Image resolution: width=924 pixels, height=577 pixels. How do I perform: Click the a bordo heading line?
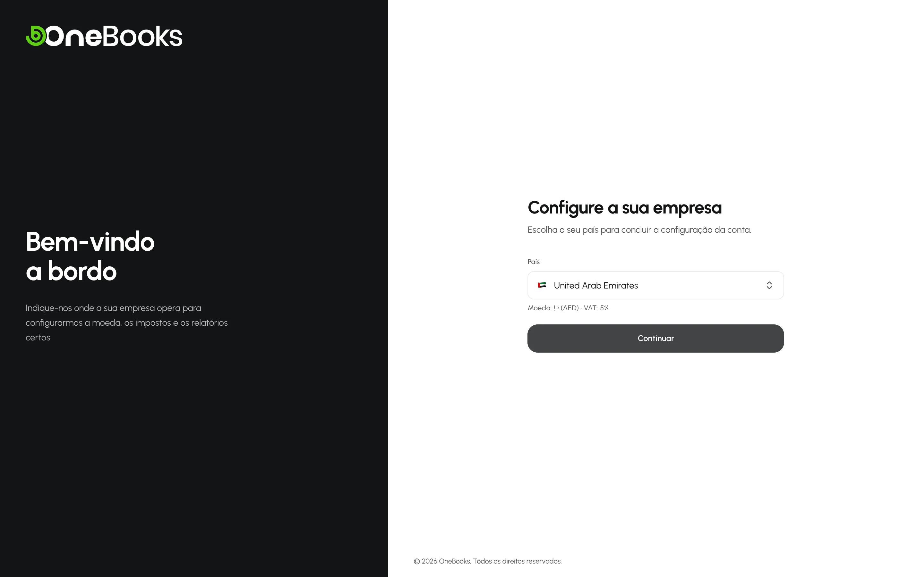[71, 271]
